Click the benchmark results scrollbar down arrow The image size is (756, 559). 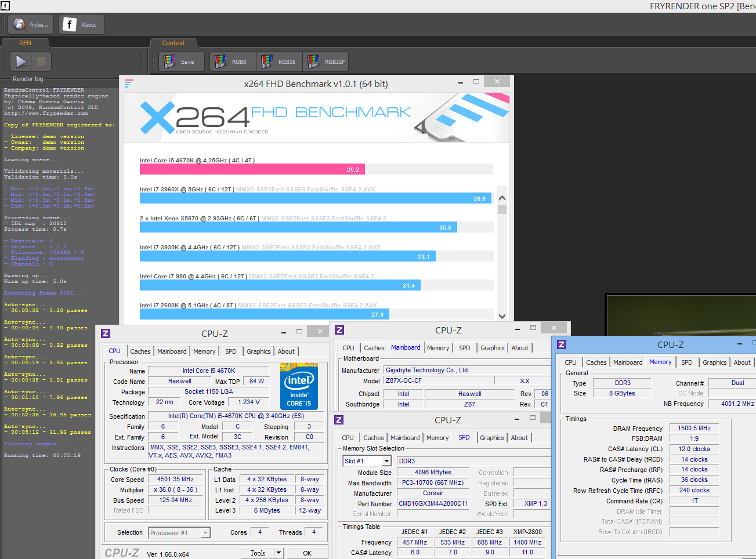coord(502,316)
